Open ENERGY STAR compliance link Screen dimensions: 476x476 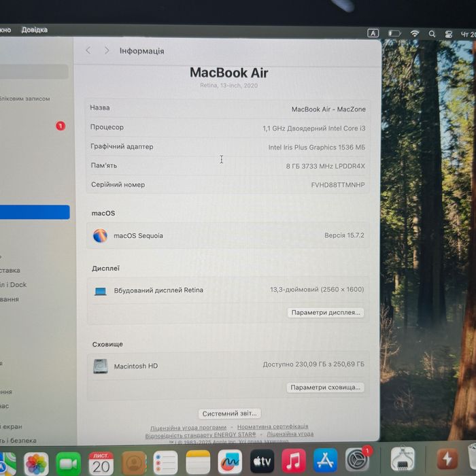click(201, 435)
